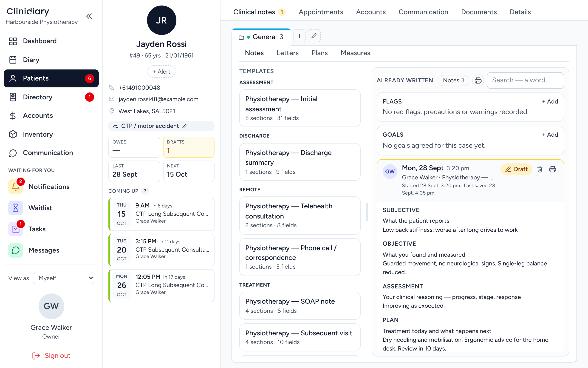Open the Draft note for editing
The width and height of the screenshot is (588, 368).
[516, 169]
